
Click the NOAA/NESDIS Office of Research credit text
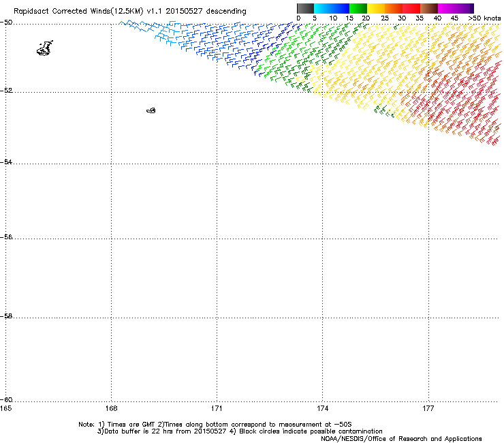[401, 439]
